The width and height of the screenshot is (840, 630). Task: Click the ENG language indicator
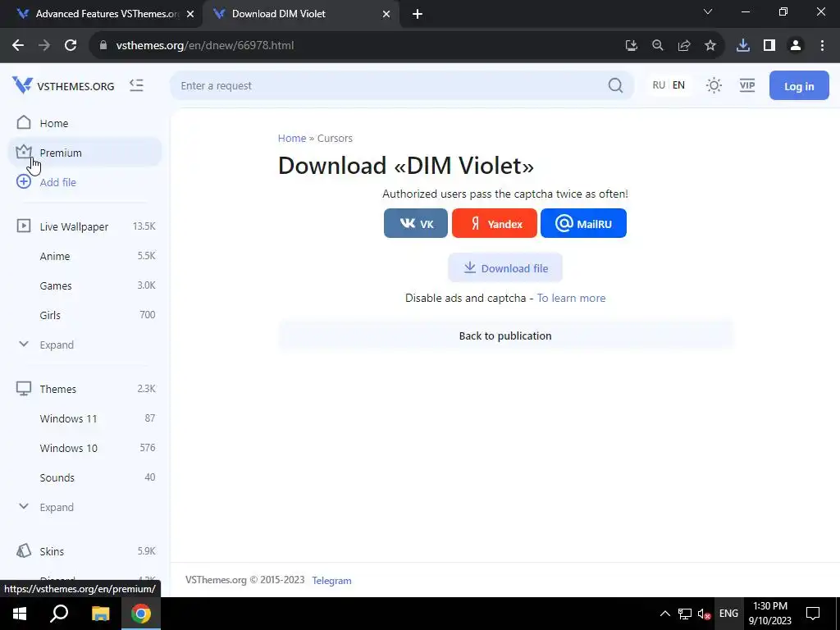coord(728,614)
